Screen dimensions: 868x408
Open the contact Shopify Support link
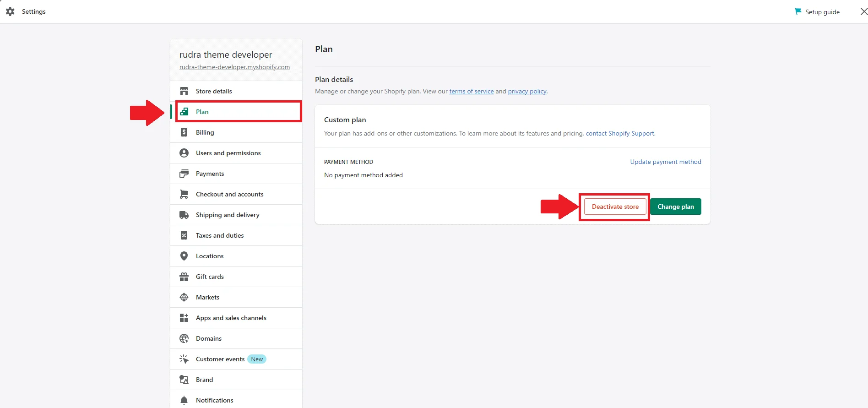(x=620, y=133)
